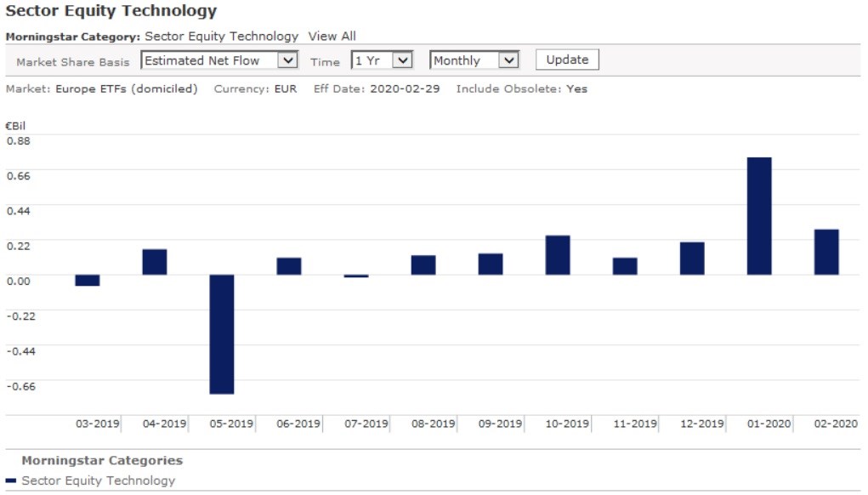Select the 11-2019 bar
This screenshot has height=495, width=868.
[624, 266]
